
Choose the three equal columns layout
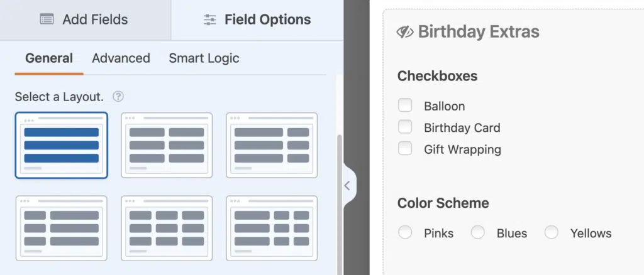[x=167, y=229]
